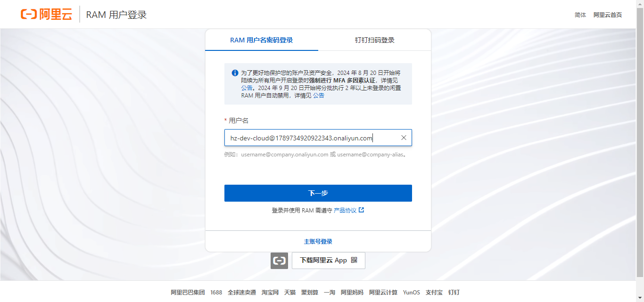
Task: Click RAM 用户登录 header title
Action: coord(116,15)
